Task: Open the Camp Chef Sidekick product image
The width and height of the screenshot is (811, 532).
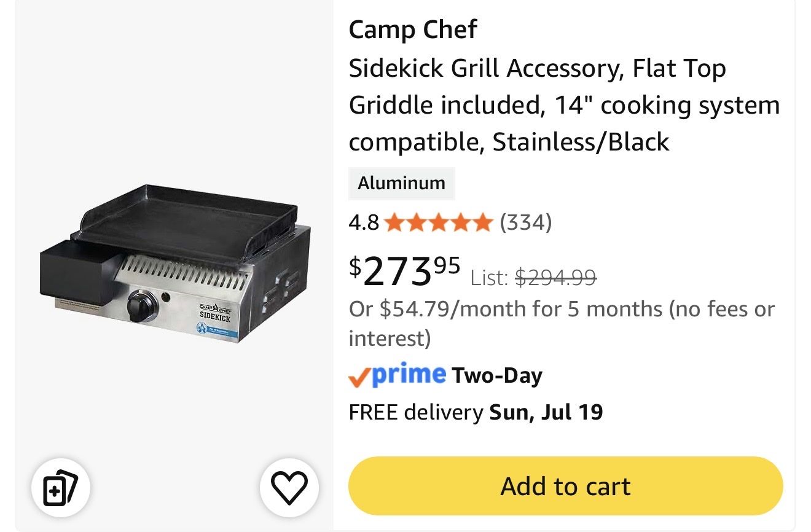Action: click(175, 264)
